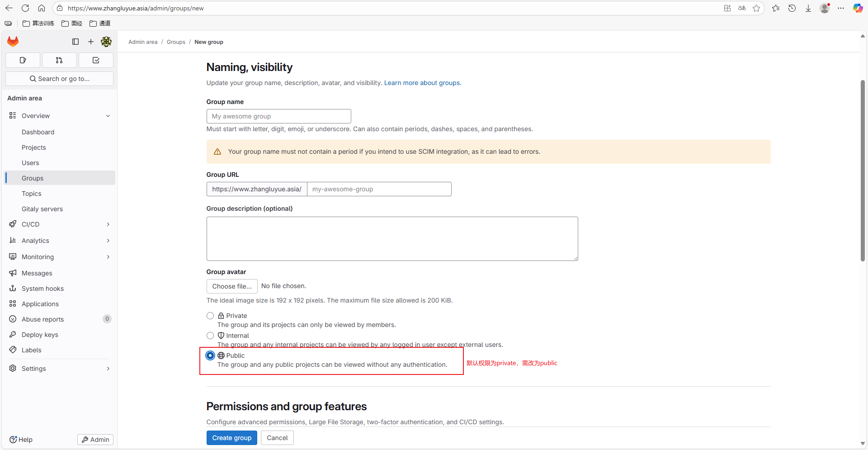Open the create new plus menu
Viewport: 868px width, 450px height.
click(x=91, y=42)
